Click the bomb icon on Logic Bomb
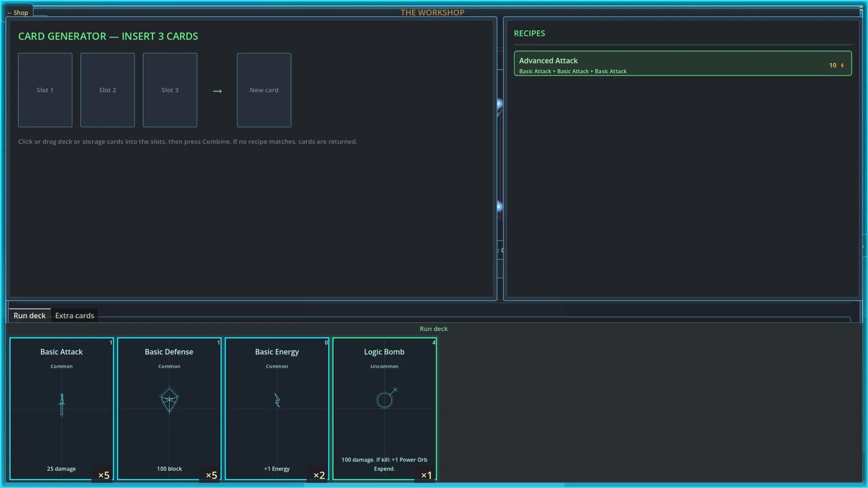The image size is (868, 488). 387,398
